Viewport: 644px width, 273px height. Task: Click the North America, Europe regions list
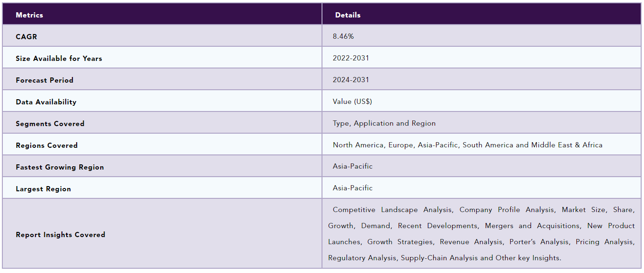[468, 145]
